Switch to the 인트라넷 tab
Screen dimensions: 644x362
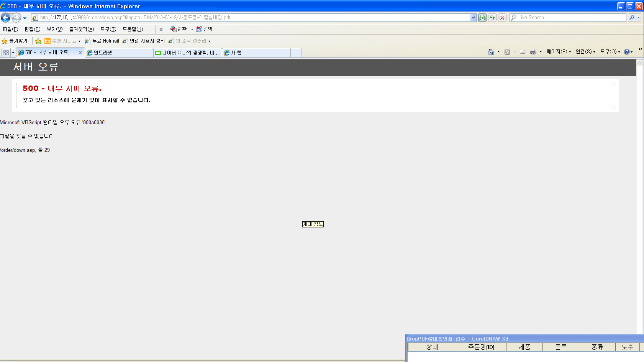(119, 53)
